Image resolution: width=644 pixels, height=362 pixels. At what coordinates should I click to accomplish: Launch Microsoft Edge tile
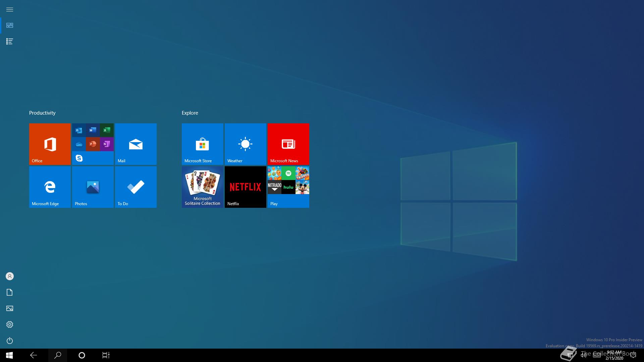coord(50,187)
